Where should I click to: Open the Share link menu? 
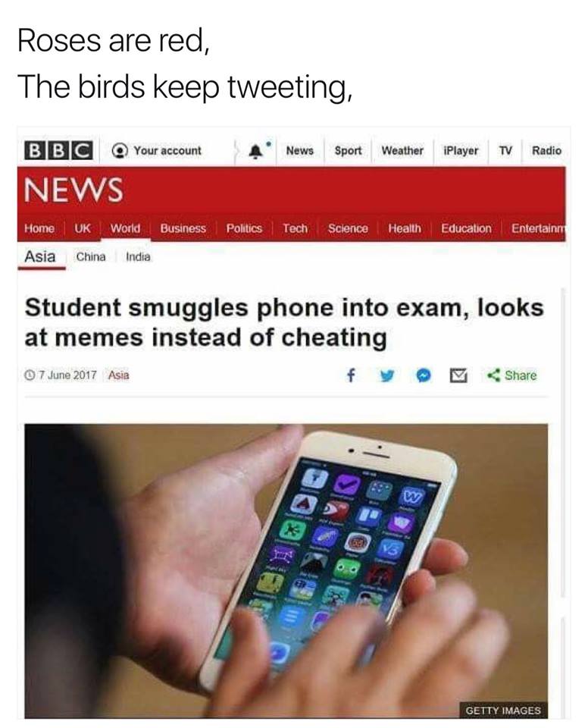tap(511, 375)
